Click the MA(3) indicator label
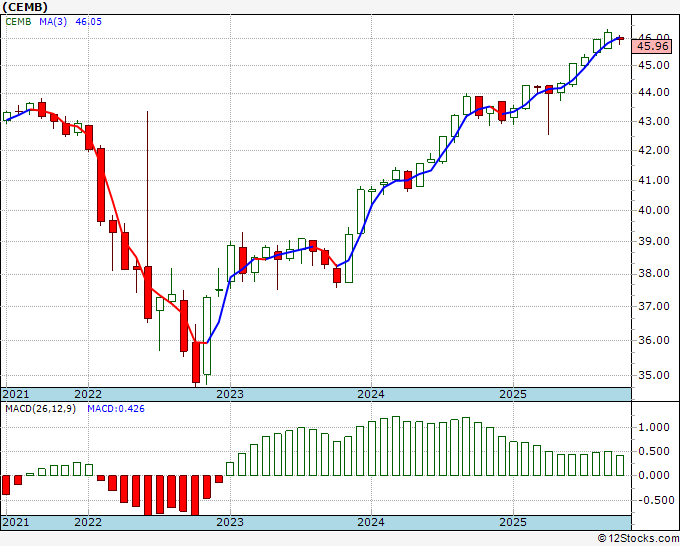Screen dimensions: 680x546 [x=53, y=22]
